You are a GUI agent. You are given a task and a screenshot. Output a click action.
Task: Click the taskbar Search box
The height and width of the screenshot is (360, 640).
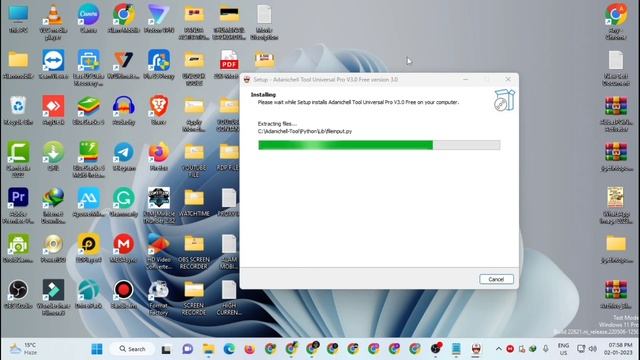point(133,349)
